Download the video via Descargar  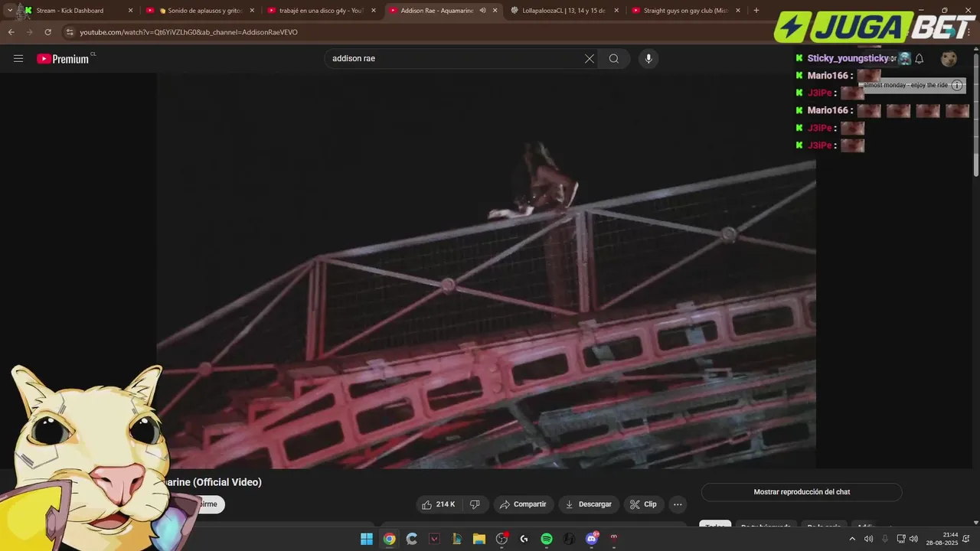[x=588, y=504]
